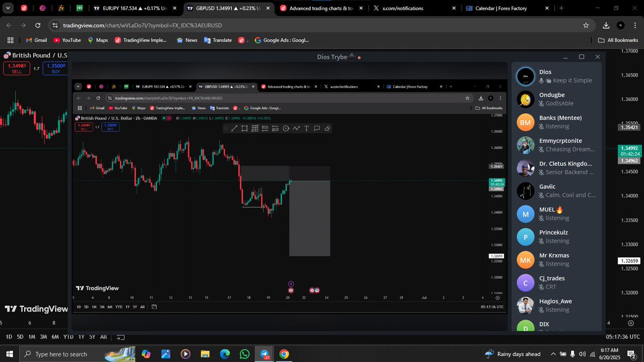Open File Explorer from the taskbar
This screenshot has height=362, width=644.
click(x=205, y=354)
